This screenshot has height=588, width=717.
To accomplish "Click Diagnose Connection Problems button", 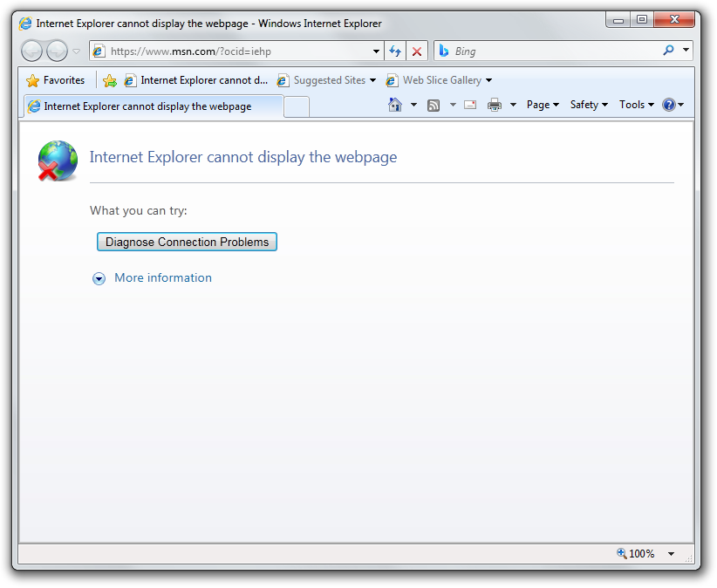I will tap(187, 242).
